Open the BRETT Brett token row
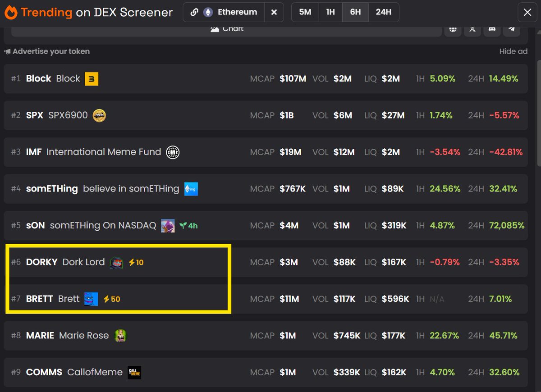The height and width of the screenshot is (392, 541). coord(266,299)
